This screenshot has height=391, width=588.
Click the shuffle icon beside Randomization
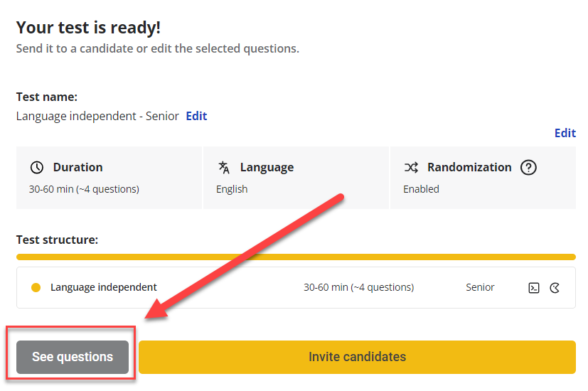click(411, 168)
